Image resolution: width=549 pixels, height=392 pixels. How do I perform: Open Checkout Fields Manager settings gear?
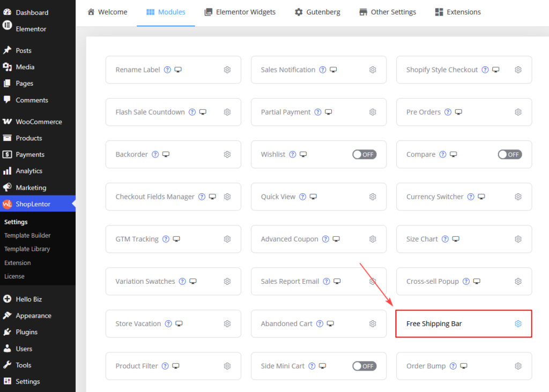tap(227, 197)
